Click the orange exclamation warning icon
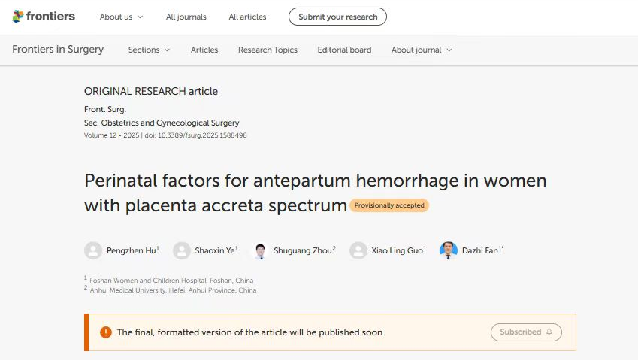The width and height of the screenshot is (644, 361). click(x=106, y=332)
